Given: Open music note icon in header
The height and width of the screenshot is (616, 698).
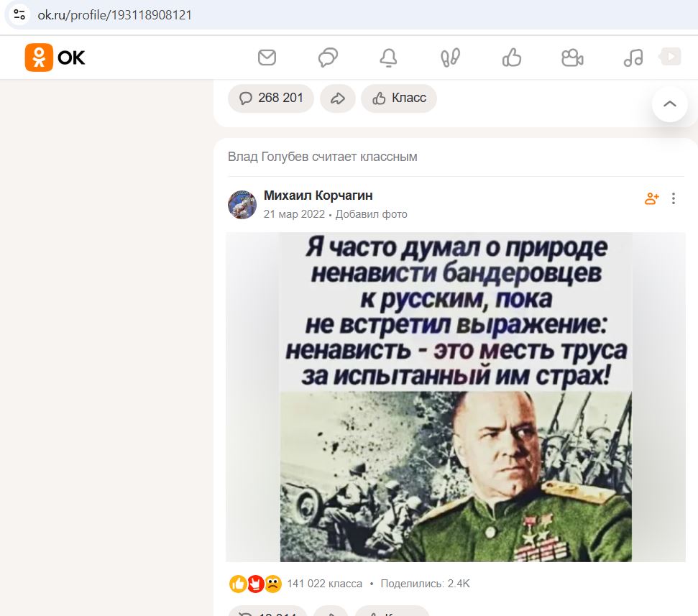Looking at the screenshot, I should [x=633, y=58].
